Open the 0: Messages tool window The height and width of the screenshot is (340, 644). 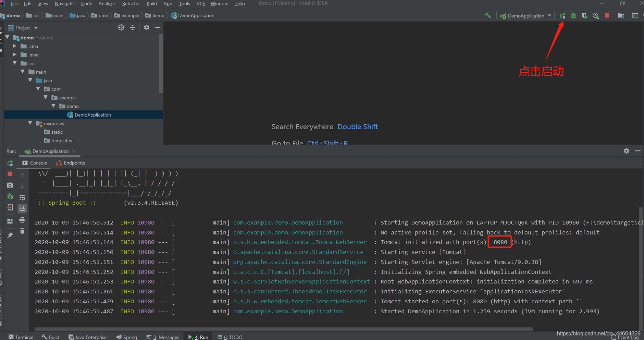[x=163, y=337]
